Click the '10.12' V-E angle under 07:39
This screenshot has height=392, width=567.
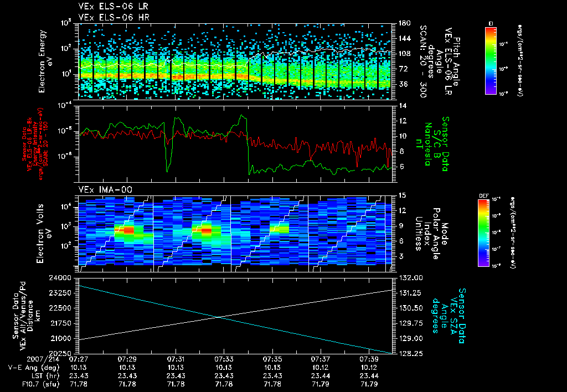[369, 368]
